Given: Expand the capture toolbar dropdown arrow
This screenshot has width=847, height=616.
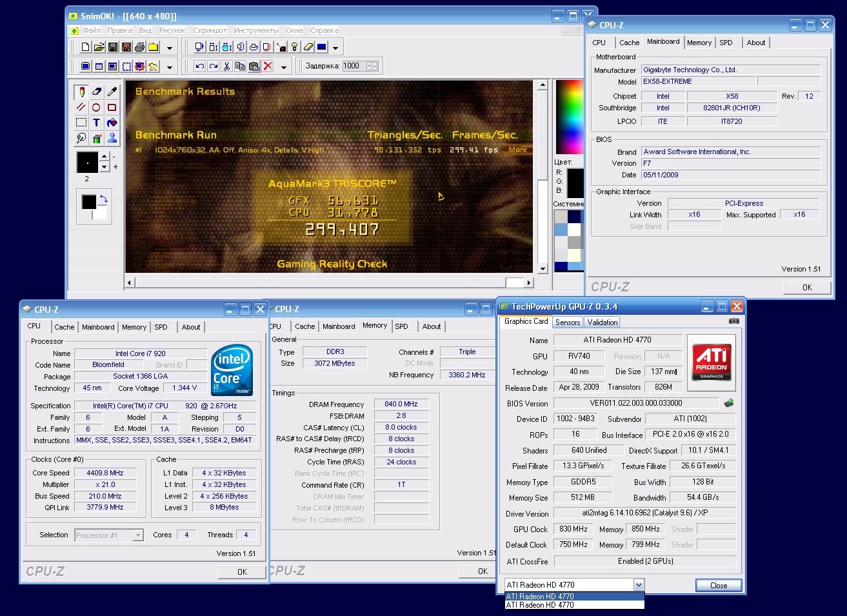Looking at the screenshot, I should 170,66.
